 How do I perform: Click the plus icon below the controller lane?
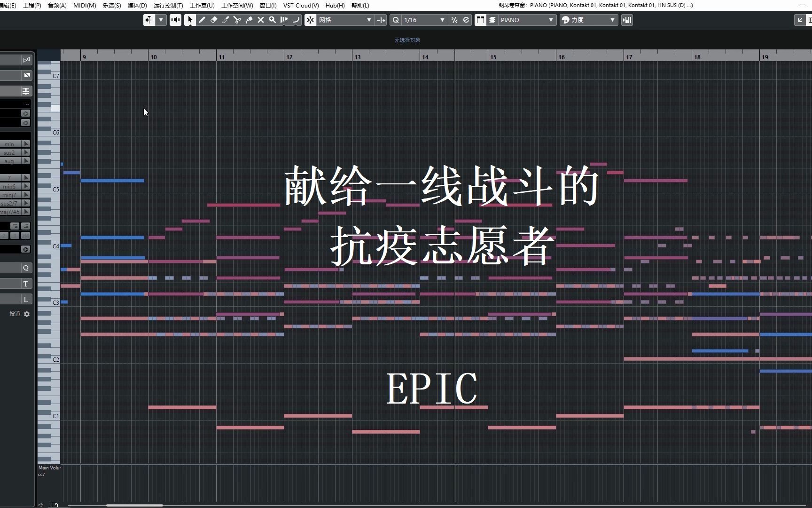41,505
